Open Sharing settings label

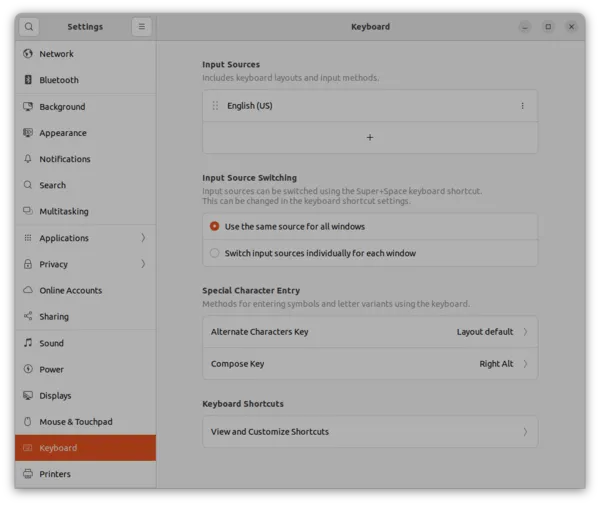click(54, 317)
